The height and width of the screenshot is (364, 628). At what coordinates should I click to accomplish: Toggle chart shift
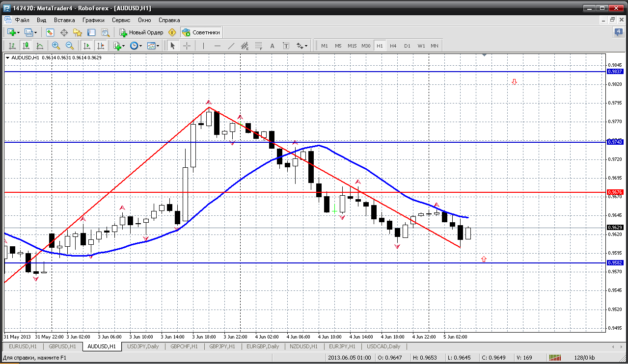point(101,46)
